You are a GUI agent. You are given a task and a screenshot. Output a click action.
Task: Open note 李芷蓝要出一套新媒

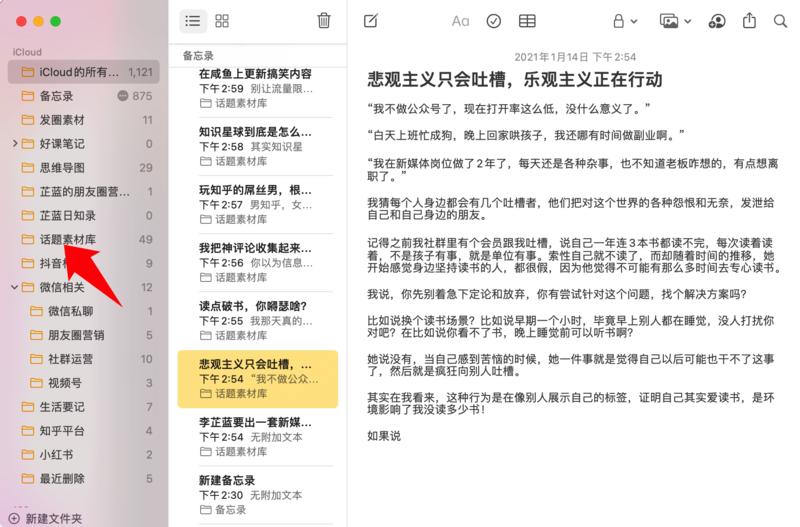pos(258,437)
